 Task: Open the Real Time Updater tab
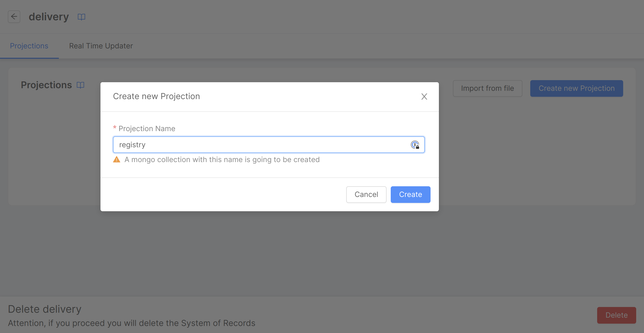(101, 46)
